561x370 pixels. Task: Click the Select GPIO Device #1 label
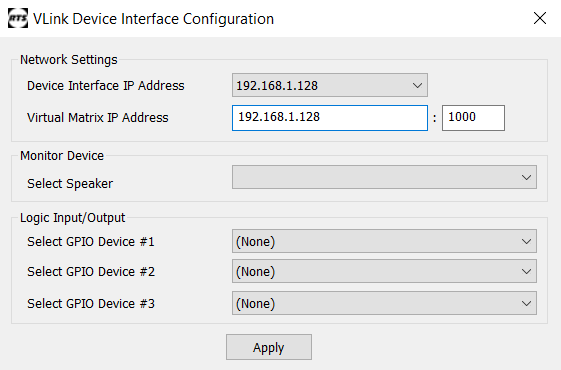click(91, 242)
